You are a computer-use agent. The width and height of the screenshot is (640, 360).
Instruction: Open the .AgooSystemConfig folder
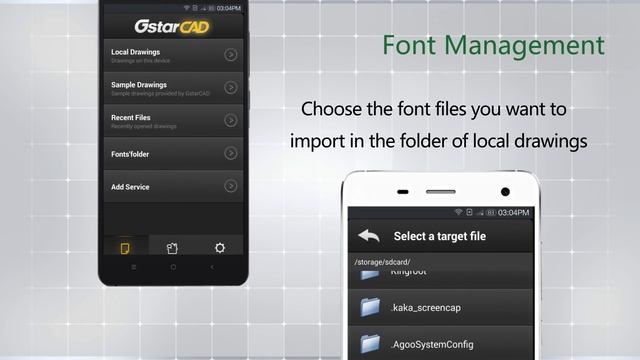441,344
